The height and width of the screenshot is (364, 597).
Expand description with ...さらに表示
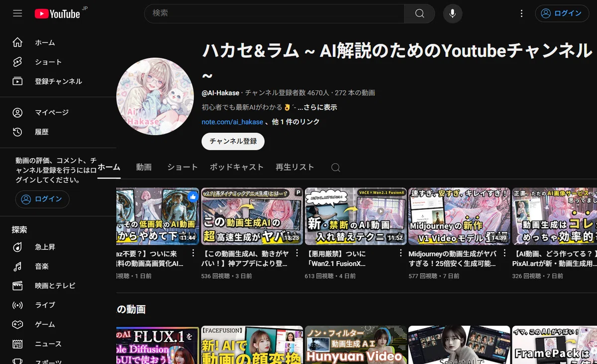tap(317, 107)
